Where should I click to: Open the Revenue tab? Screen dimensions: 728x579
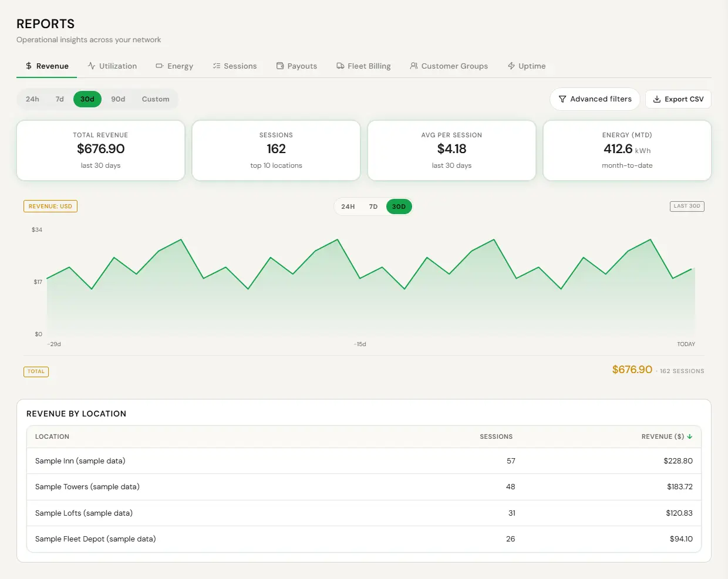pos(46,66)
